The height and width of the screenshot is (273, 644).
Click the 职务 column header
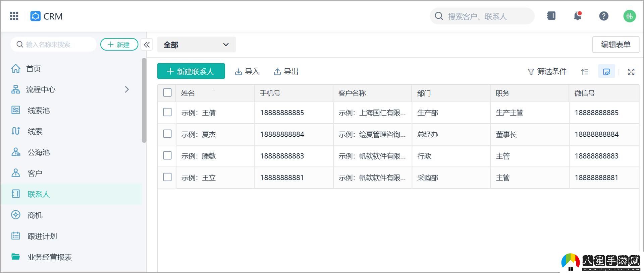pyautogui.click(x=530, y=93)
